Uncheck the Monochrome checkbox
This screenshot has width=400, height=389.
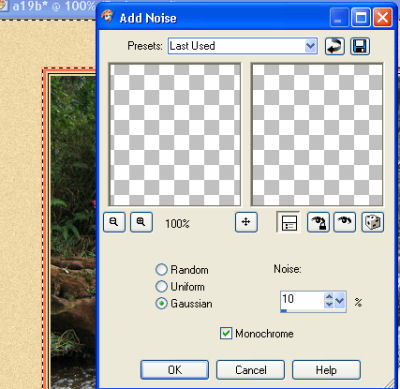(x=226, y=333)
